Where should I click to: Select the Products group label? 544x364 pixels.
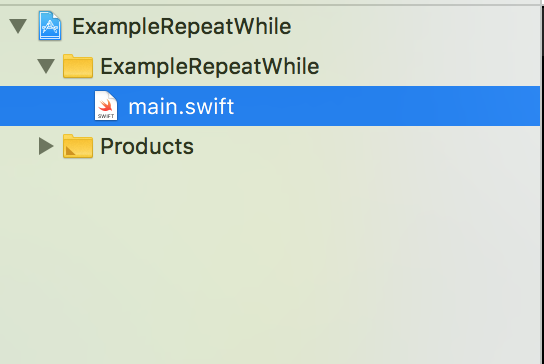[147, 146]
